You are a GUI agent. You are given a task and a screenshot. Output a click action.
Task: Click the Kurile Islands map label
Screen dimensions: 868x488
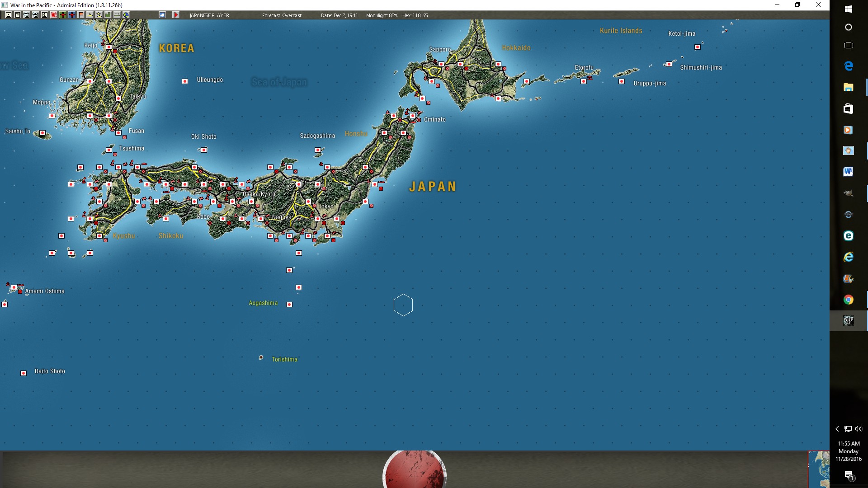(x=621, y=31)
